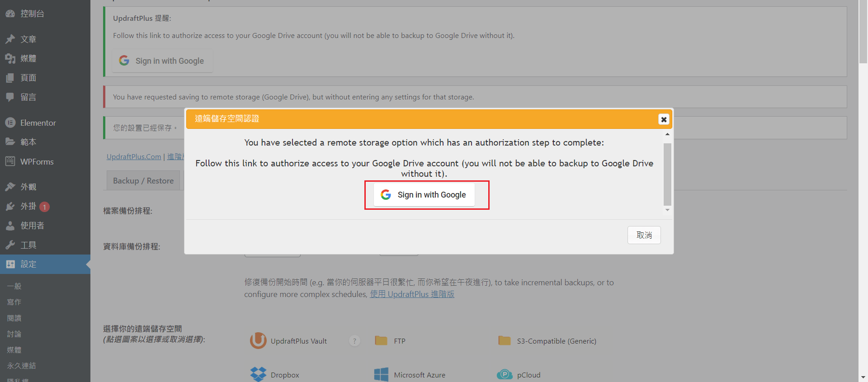Open the UpdraftPlus.Com link
Viewport: 868px width, 382px height.
134,156
